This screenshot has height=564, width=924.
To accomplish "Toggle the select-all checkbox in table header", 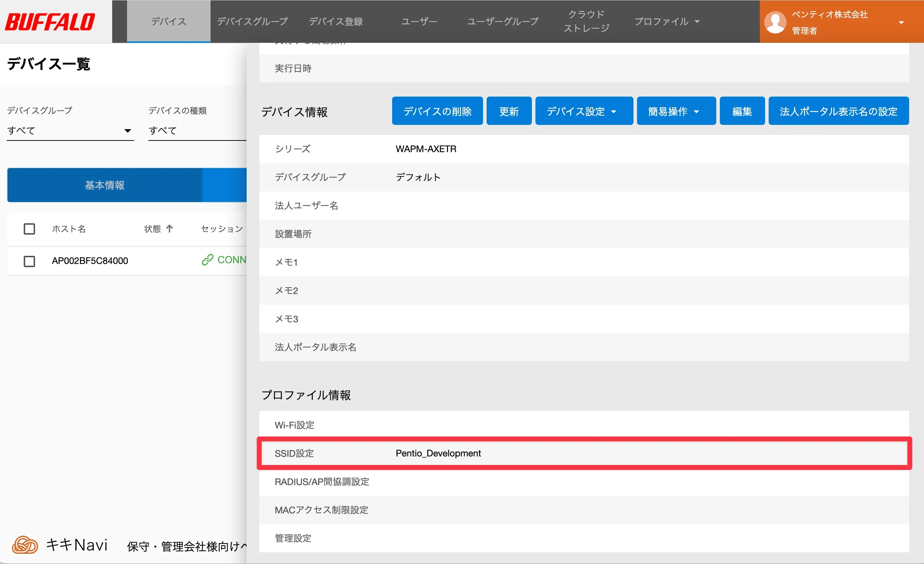I will (x=29, y=229).
